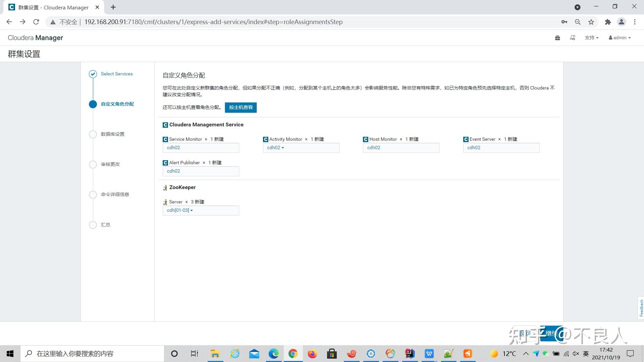Viewport: 644px width, 362px height.
Task: Click the Host Monitor cdh02 input field
Action: click(401, 147)
